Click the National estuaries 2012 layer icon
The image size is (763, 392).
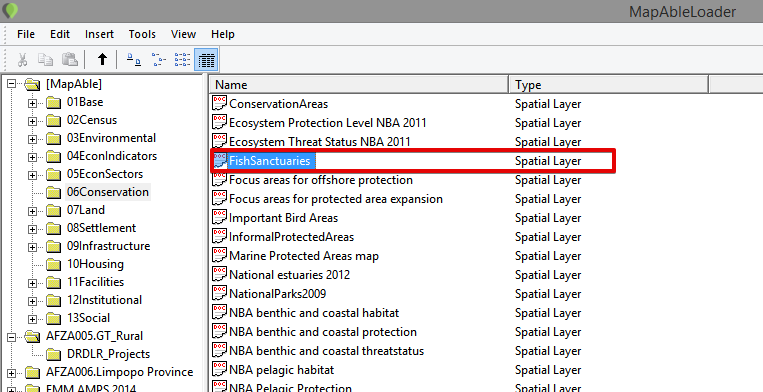(219, 274)
